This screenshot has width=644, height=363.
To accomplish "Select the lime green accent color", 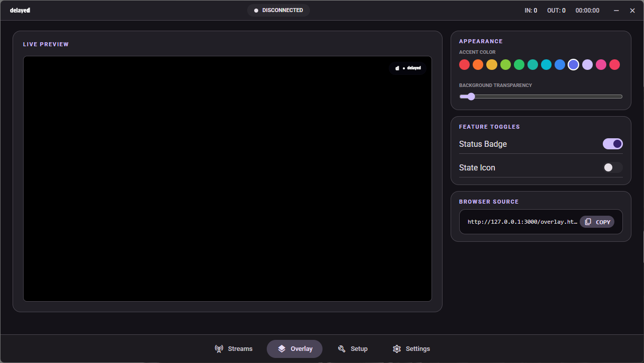I will pyautogui.click(x=505, y=64).
